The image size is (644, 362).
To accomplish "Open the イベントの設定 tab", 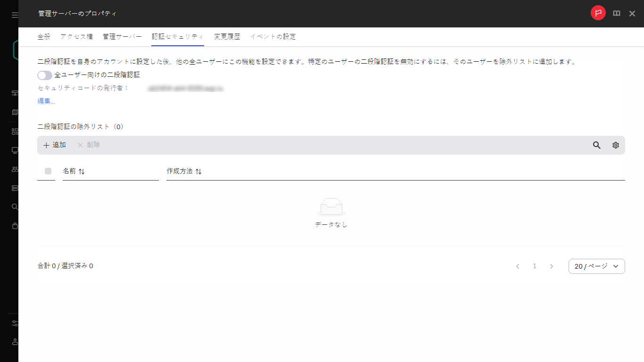I will point(273,36).
